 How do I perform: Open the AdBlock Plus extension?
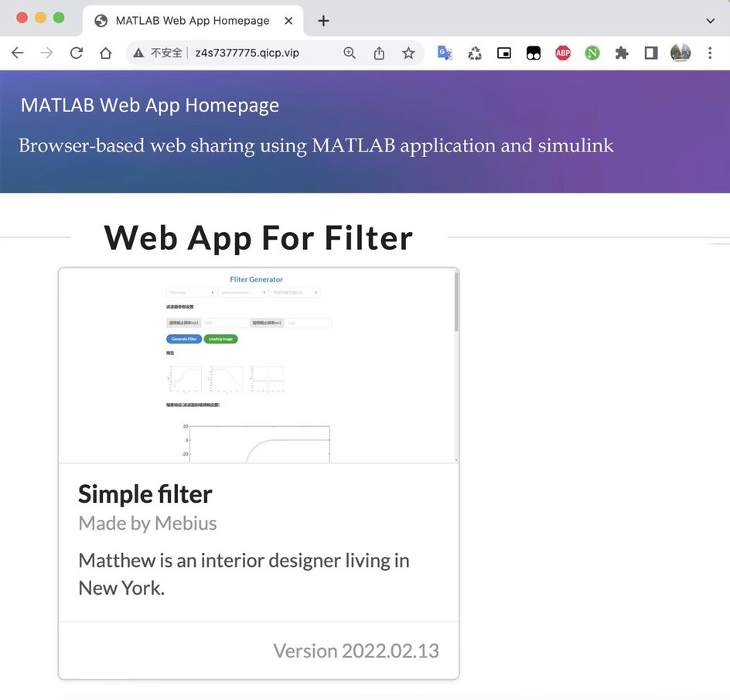pos(563,53)
